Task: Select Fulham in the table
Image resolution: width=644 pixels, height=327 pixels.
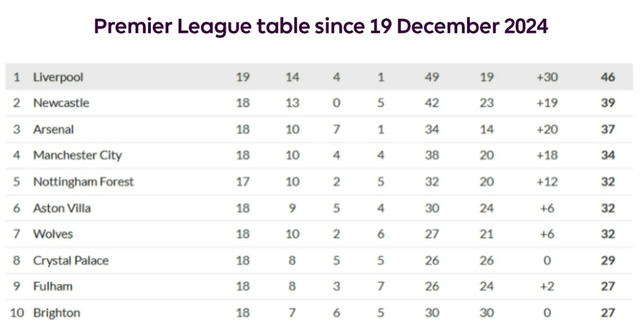Action: (53, 286)
